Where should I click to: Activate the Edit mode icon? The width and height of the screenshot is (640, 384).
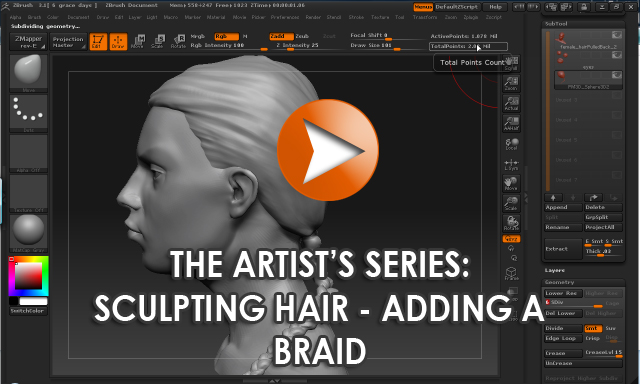(98, 42)
